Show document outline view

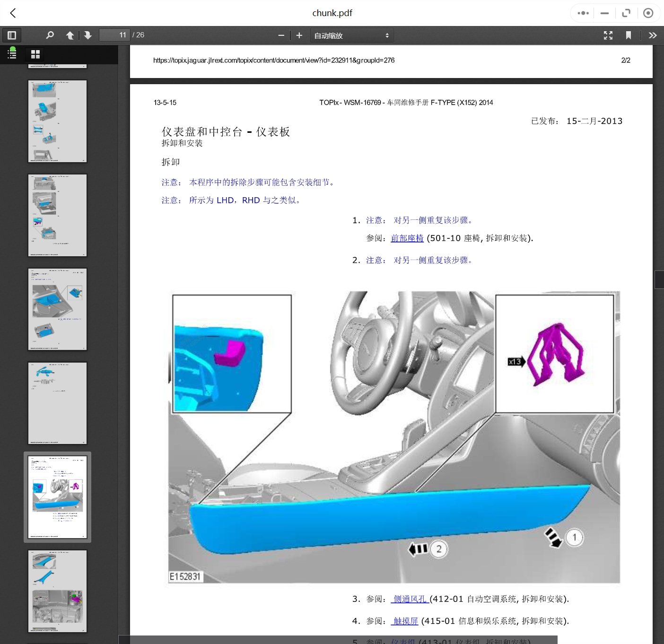pos(12,54)
